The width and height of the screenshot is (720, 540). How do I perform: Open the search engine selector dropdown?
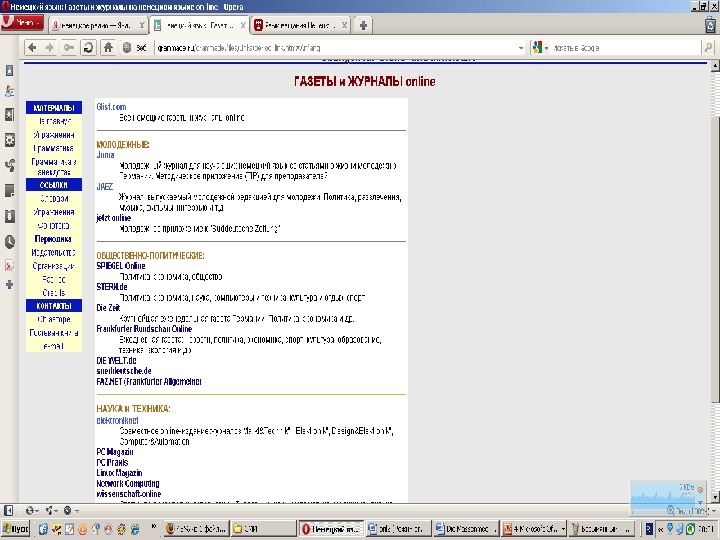[x=541, y=48]
